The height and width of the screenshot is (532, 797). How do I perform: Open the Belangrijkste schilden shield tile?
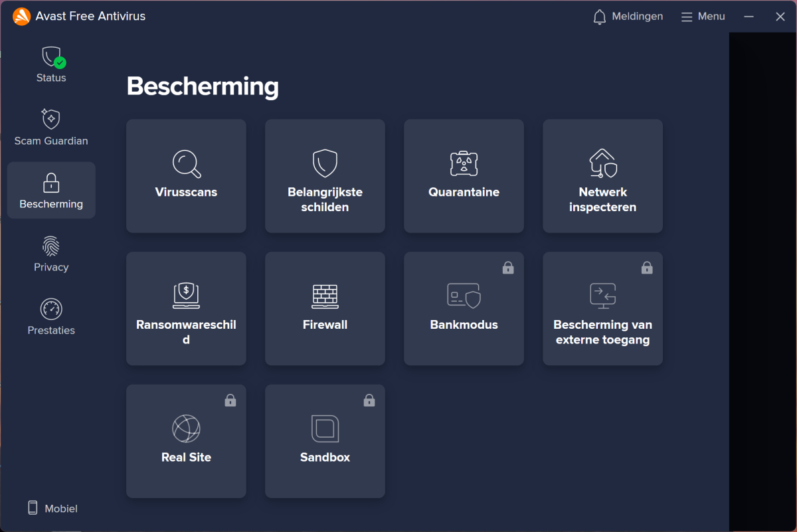click(x=325, y=163)
